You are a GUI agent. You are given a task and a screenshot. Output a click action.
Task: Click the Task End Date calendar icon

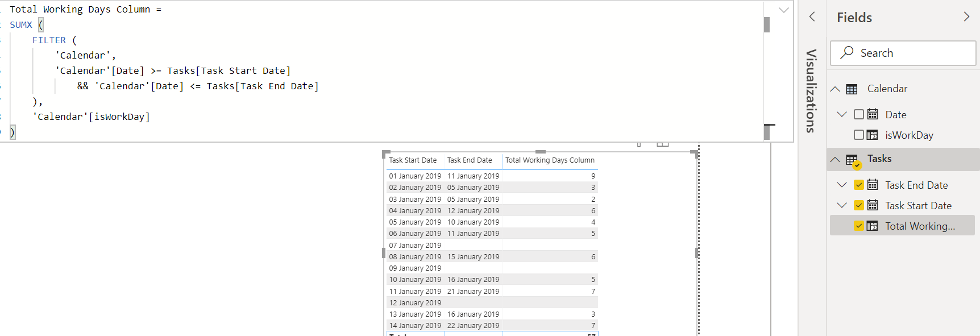pyautogui.click(x=873, y=185)
